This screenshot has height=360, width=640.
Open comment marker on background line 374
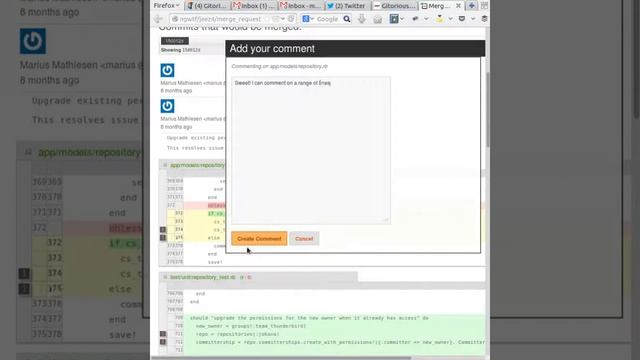pyautogui.click(x=24, y=273)
